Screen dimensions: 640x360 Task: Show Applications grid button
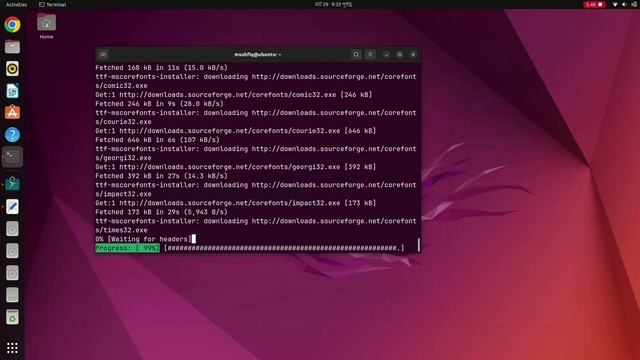pos(12,348)
